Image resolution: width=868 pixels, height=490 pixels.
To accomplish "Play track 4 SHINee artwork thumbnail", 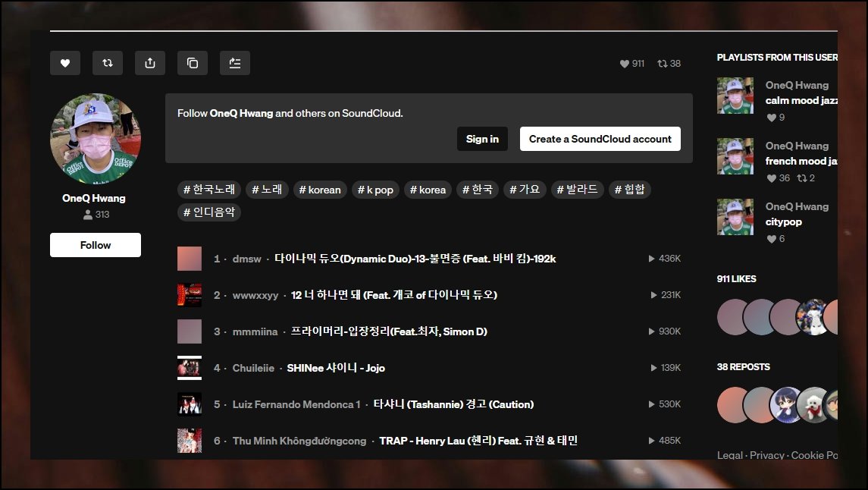I will coord(190,368).
